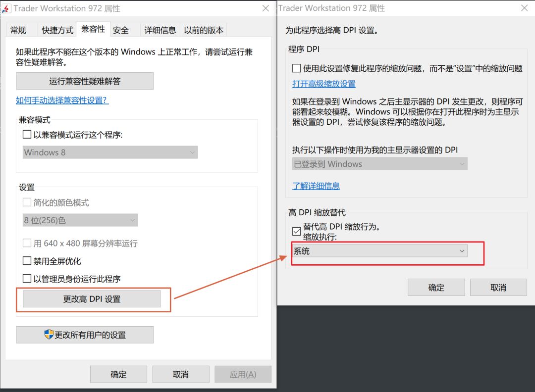The image size is (535, 392).
Task: Switch to the 快捷方式 tab
Action: tap(56, 30)
